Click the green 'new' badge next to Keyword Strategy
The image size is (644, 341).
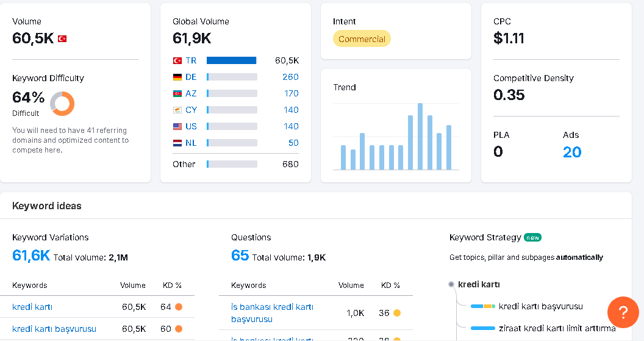(532, 237)
